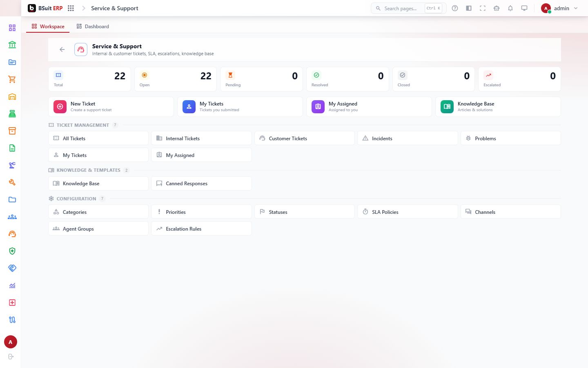Select the people group icon in sidebar
The width and height of the screenshot is (588, 368).
[x=12, y=217]
